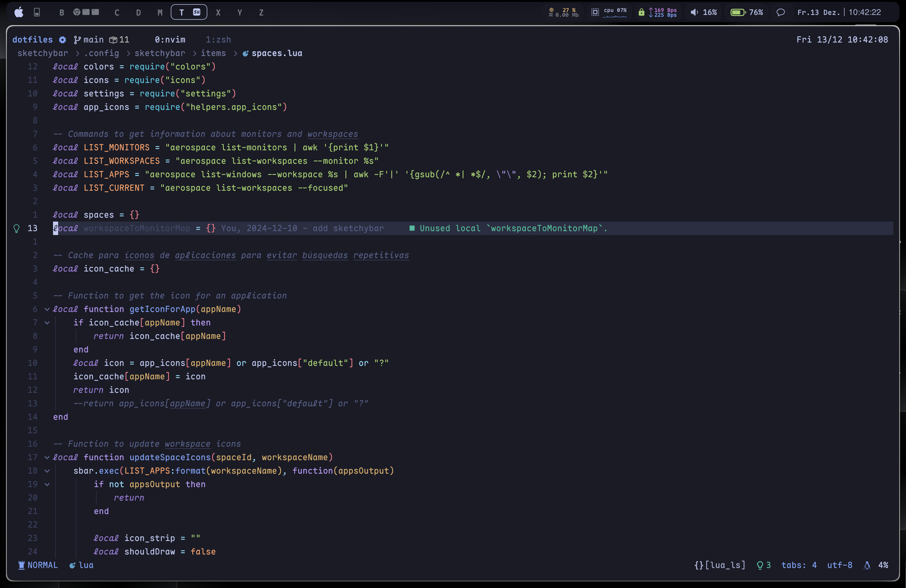906x588 pixels.
Task: Select the 1:zsh tmux window
Action: 218,40
